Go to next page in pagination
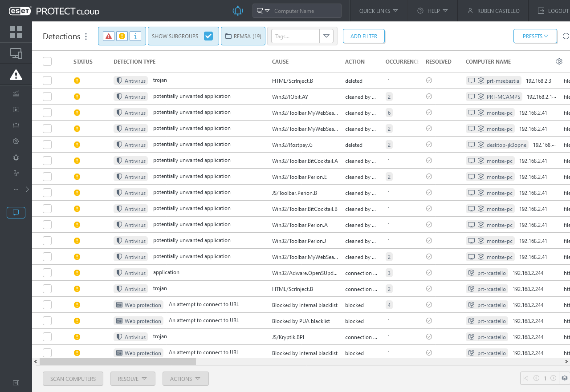570x392 pixels. pyautogui.click(x=553, y=379)
